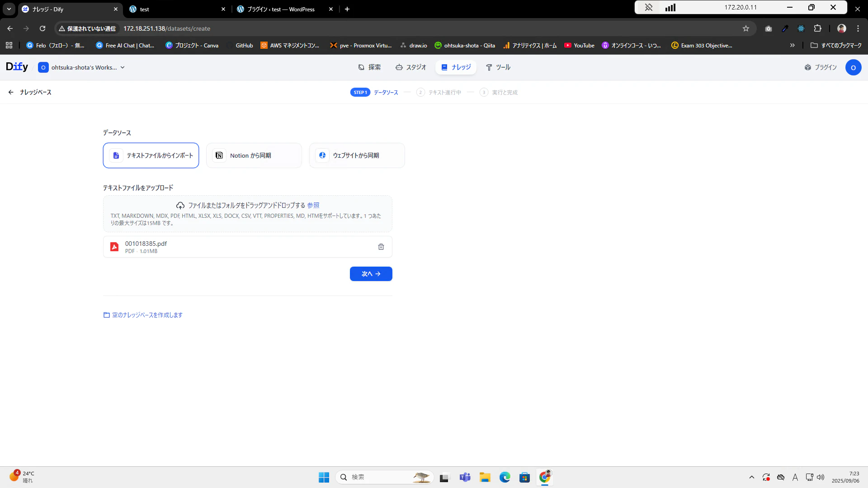
Task: Click the address bar URL
Action: [167, 28]
